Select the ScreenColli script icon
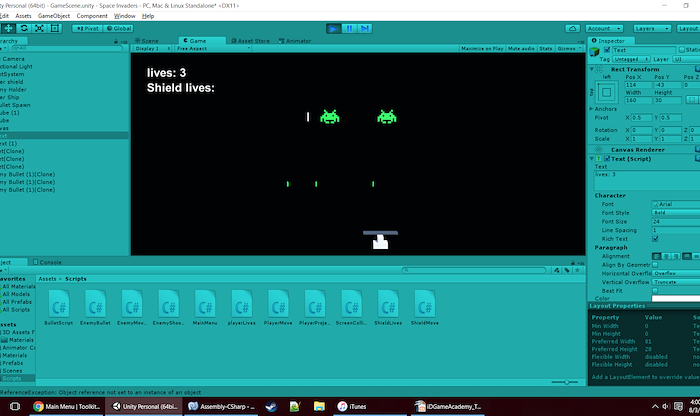 (351, 304)
